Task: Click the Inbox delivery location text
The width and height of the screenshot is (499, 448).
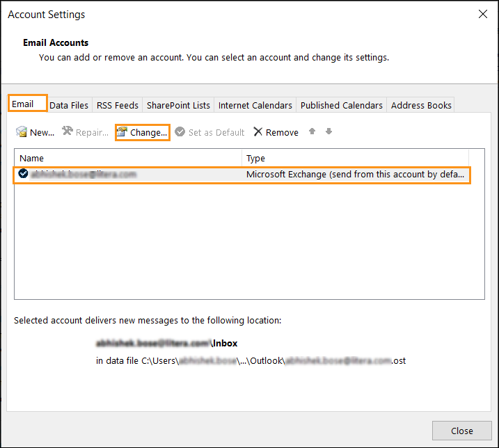Action: coord(167,344)
